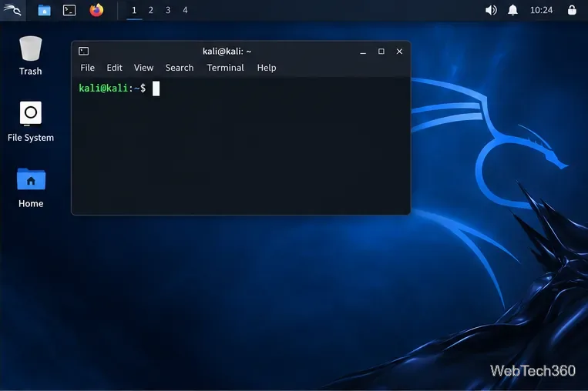Screen dimensions: 588x391
Task: Minimize the kali@kali terminal window
Action: click(x=363, y=52)
